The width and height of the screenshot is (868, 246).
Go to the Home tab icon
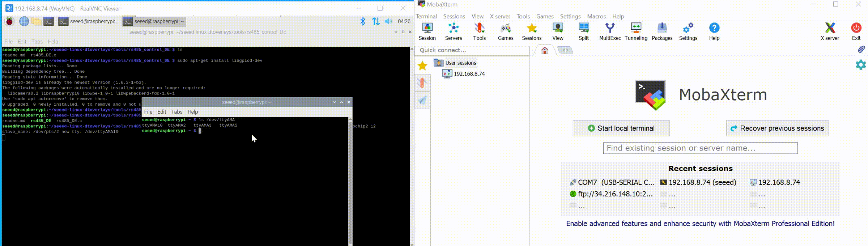point(545,50)
